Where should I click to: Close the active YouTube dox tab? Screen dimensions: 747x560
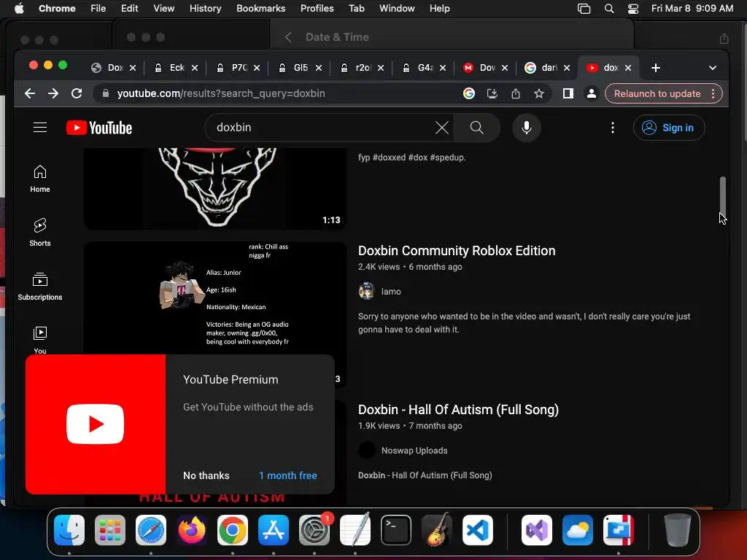(x=628, y=68)
